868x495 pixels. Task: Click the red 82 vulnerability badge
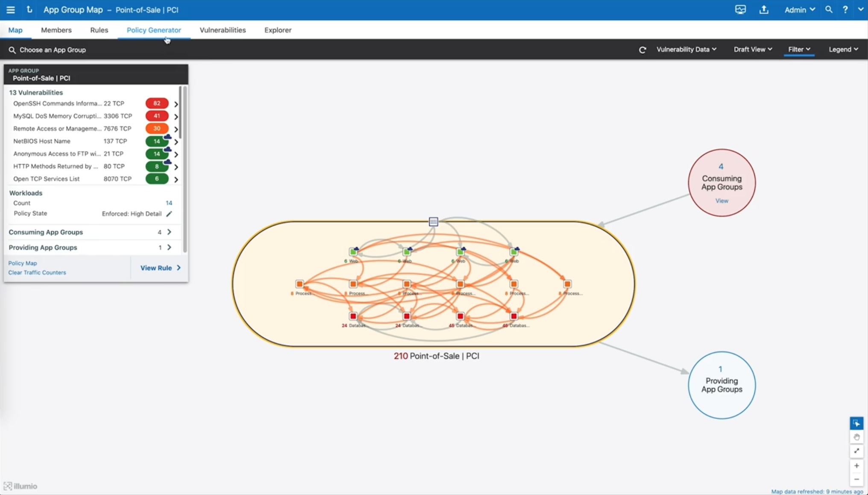click(x=156, y=103)
